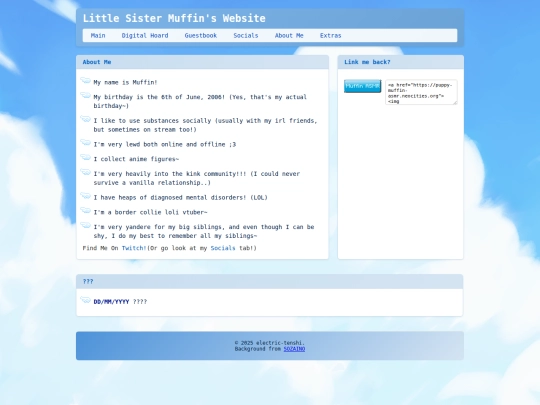The image size is (540, 405).
Task: Click the '???' panel heading
Action: click(88, 281)
